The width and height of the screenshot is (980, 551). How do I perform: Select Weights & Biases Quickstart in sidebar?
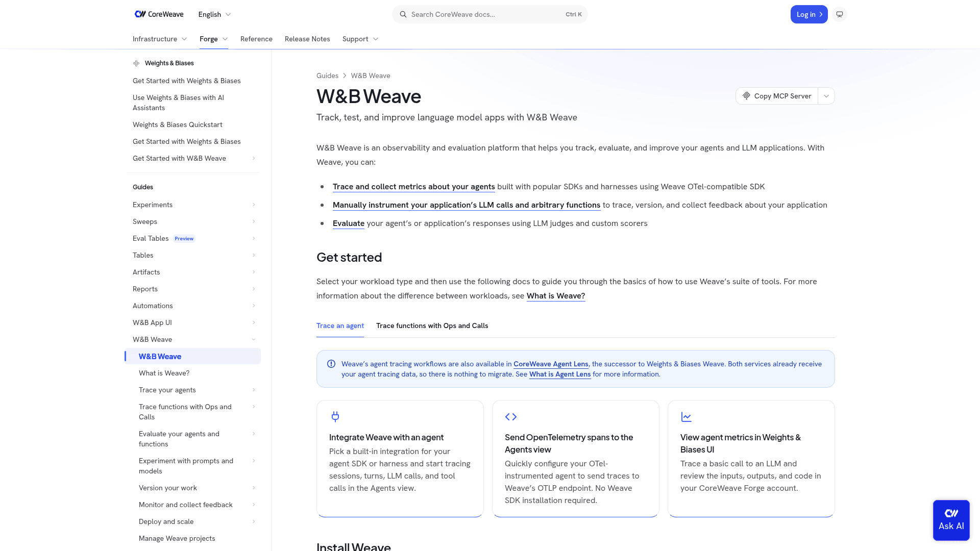pyautogui.click(x=193, y=124)
